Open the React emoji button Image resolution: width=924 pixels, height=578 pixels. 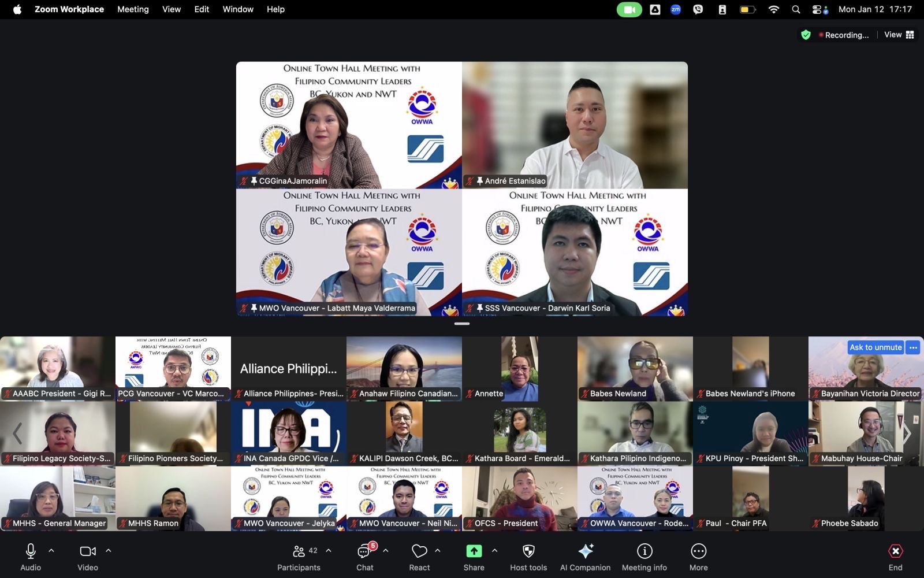[x=419, y=557]
